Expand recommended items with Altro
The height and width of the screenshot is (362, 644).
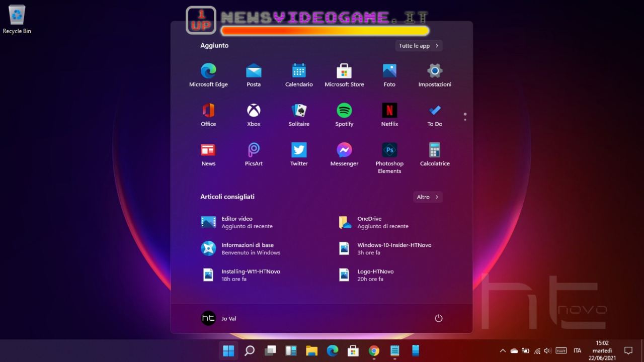pyautogui.click(x=428, y=197)
